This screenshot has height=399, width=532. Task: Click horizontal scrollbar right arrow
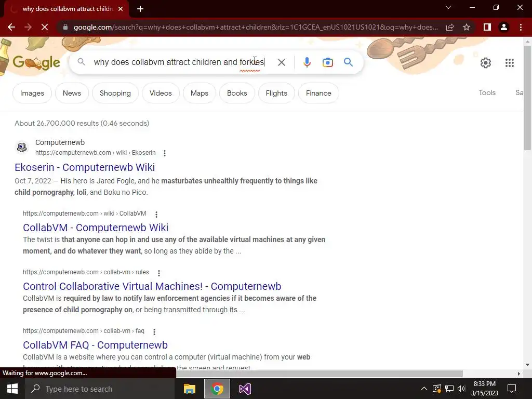(519, 374)
